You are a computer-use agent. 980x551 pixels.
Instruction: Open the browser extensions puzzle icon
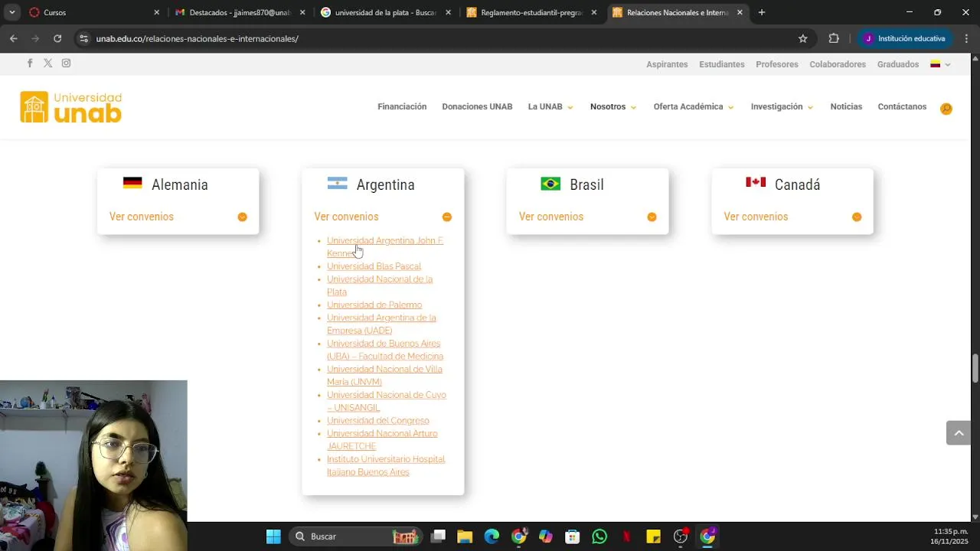point(834,38)
